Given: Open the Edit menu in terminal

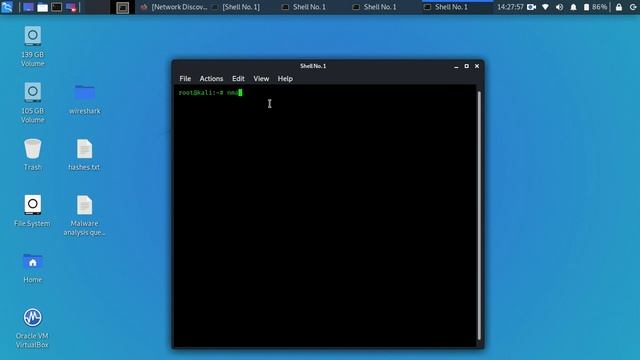Looking at the screenshot, I should click(238, 79).
